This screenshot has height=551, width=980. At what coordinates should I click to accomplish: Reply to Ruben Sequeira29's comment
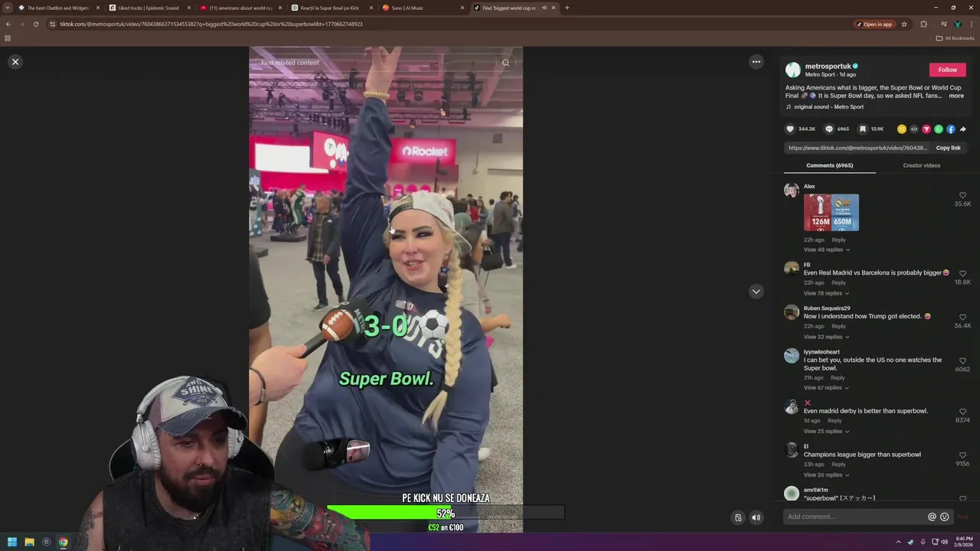(x=838, y=327)
